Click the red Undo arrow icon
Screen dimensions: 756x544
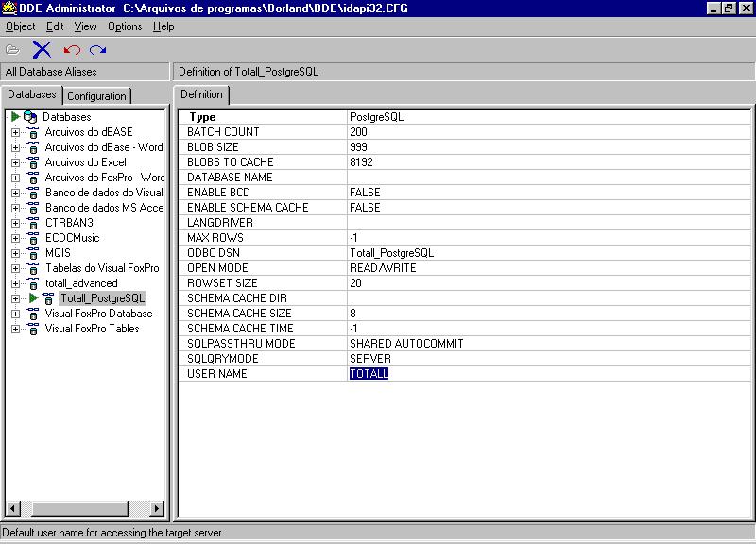pyautogui.click(x=72, y=50)
